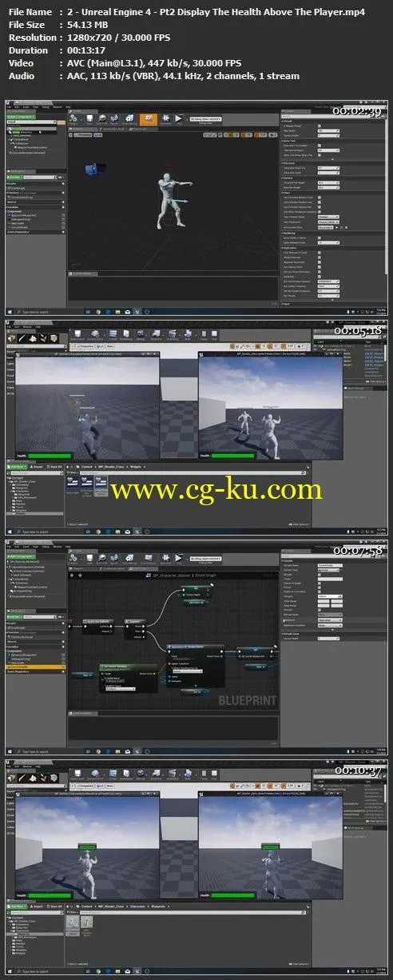Open File menu in 00:02:39 frame
393x980 pixels.
pyautogui.click(x=8, y=106)
